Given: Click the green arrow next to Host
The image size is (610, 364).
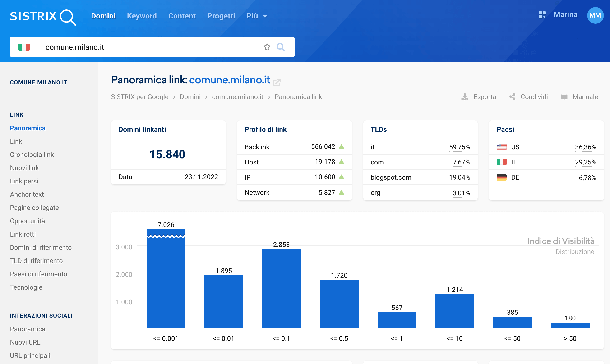Looking at the screenshot, I should click(342, 162).
